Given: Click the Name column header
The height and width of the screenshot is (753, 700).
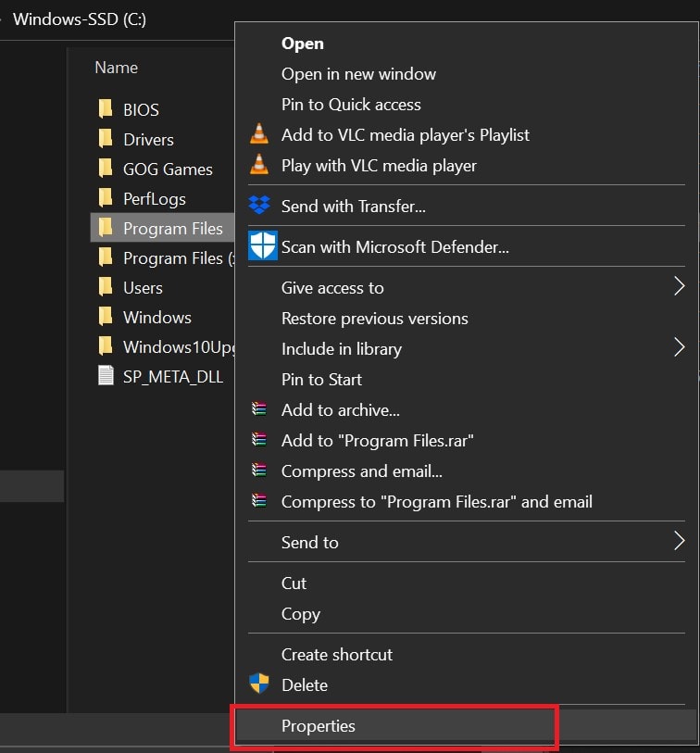Looking at the screenshot, I should 116,68.
